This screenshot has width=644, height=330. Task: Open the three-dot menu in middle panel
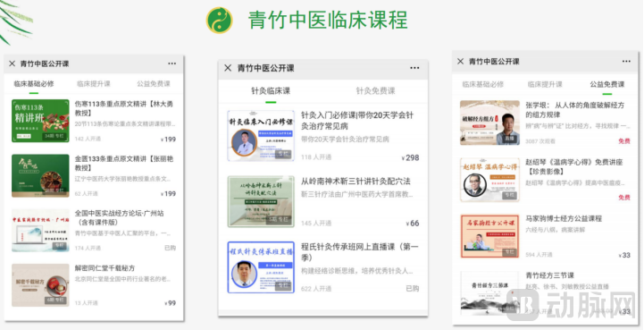coord(414,68)
